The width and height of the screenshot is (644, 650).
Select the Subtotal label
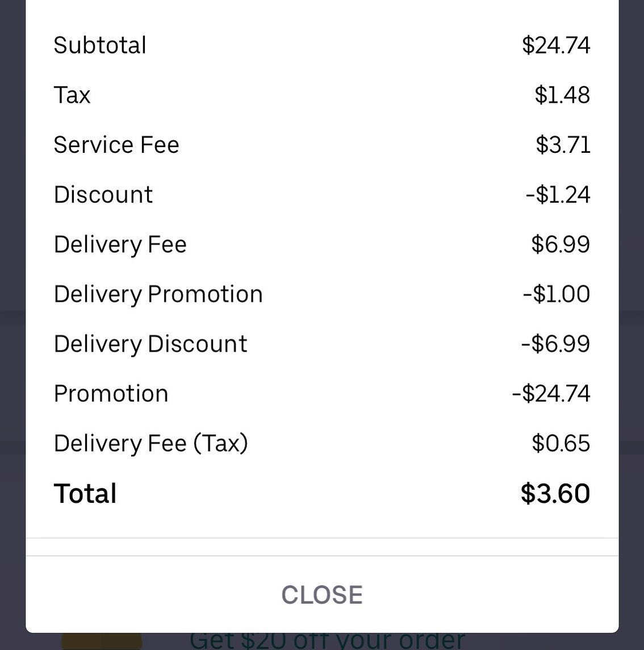tap(100, 45)
